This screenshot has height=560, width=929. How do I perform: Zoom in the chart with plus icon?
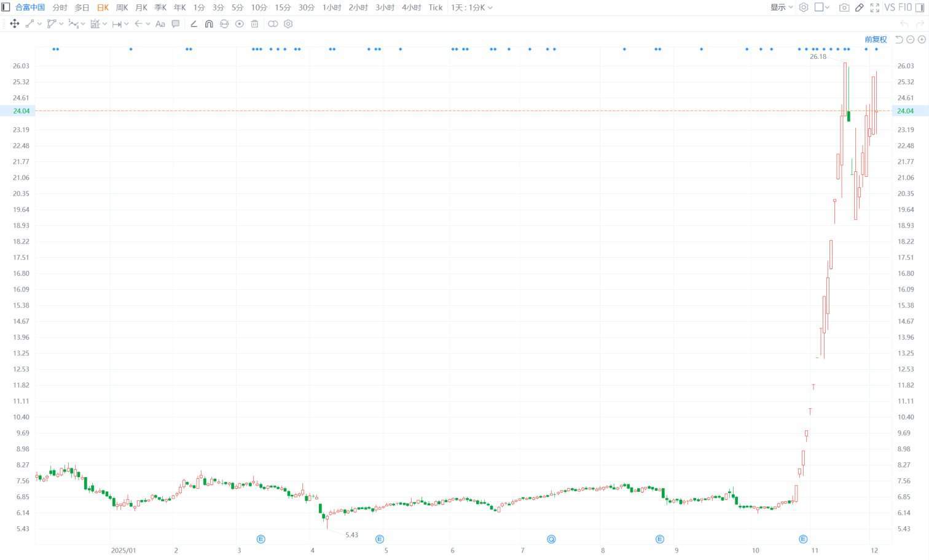922,39
